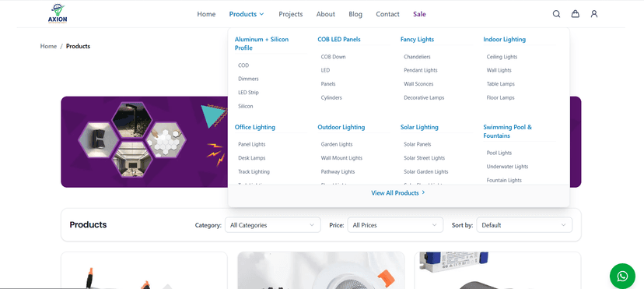Select Silicon submenu item
This screenshot has height=289, width=644.
(x=246, y=106)
